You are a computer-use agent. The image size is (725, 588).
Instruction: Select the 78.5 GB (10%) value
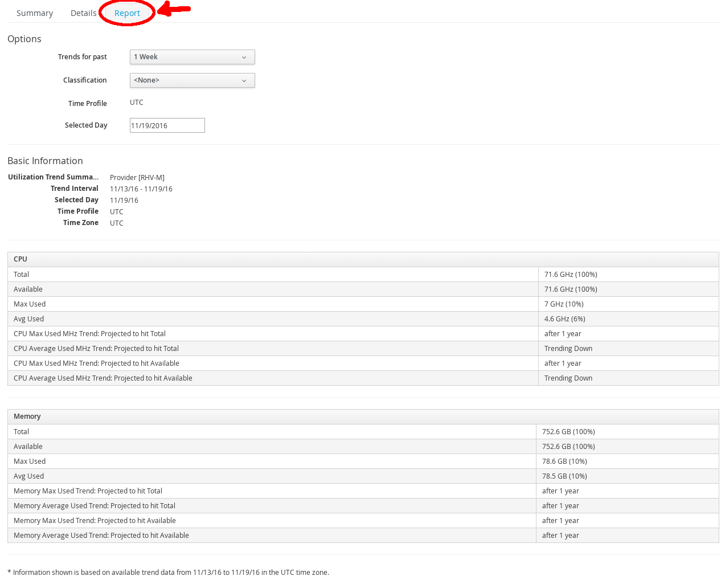coord(564,476)
